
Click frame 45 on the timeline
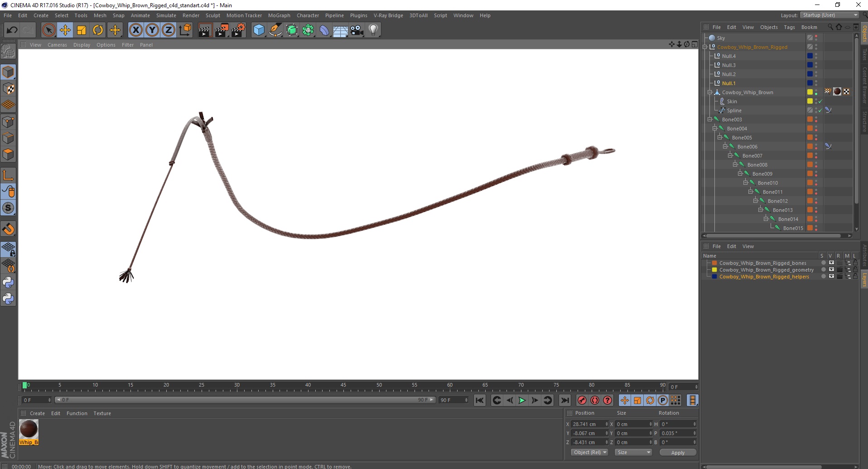pos(343,386)
